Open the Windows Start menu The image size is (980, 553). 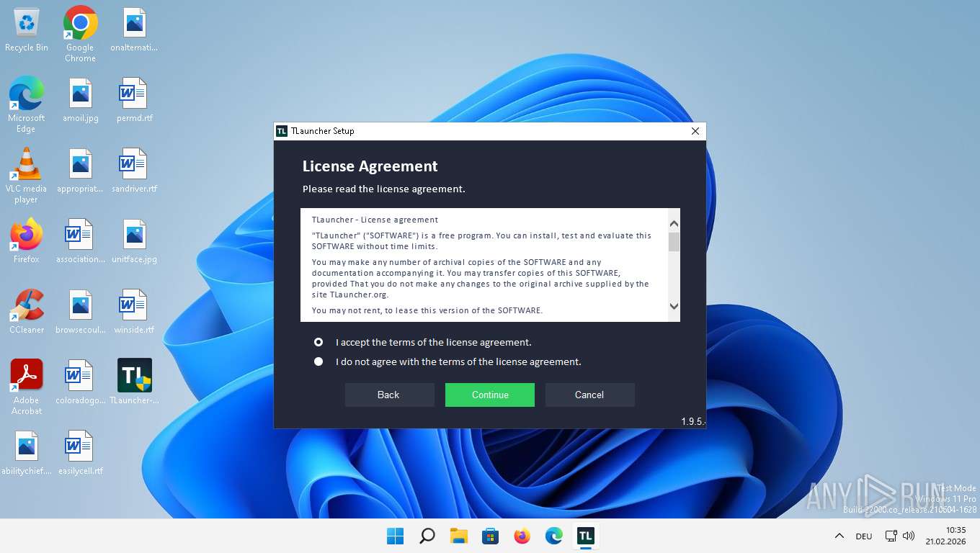[395, 536]
